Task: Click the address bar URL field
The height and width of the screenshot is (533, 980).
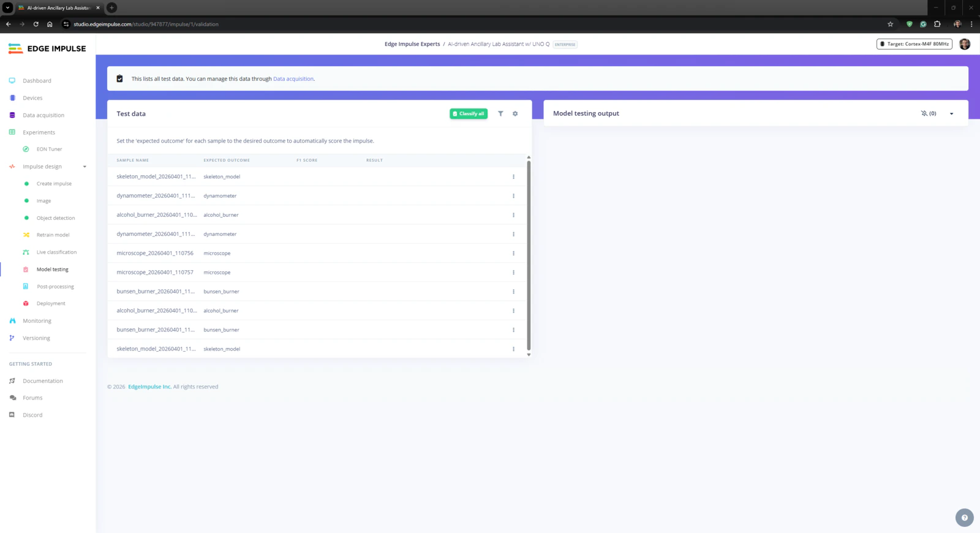Action: click(x=472, y=25)
